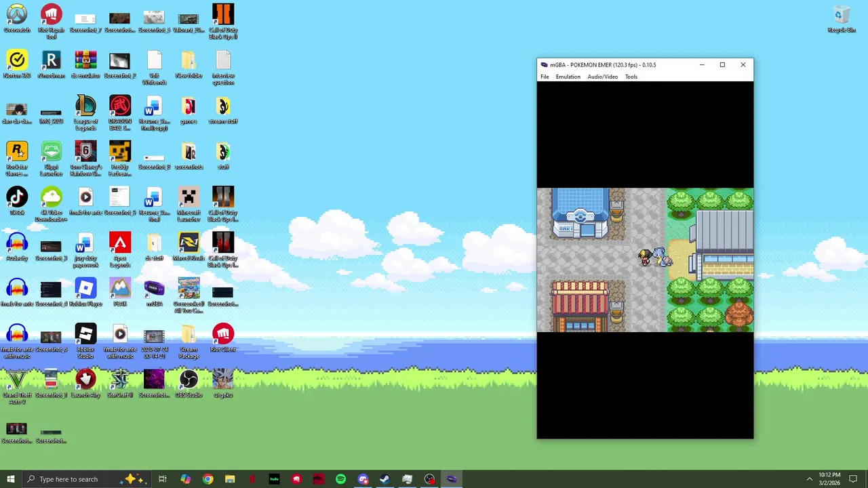Select the Grand Theft Auto V shortcut
868x488 pixels.
17,386
